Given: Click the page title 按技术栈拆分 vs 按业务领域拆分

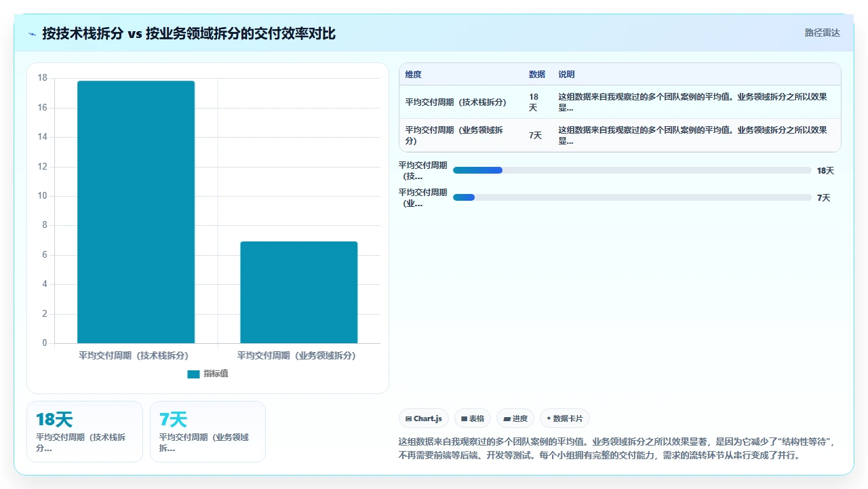Looking at the screenshot, I should (x=189, y=33).
